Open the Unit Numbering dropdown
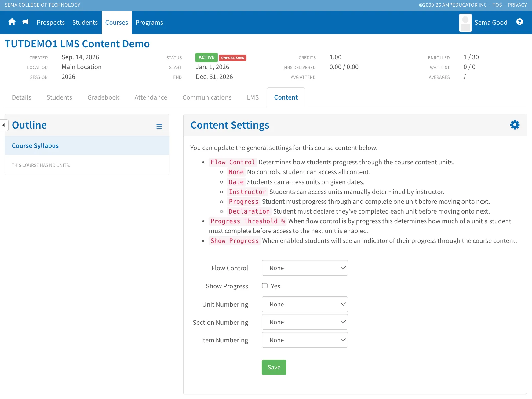Image resolution: width=532 pixels, height=399 pixels. click(x=305, y=304)
